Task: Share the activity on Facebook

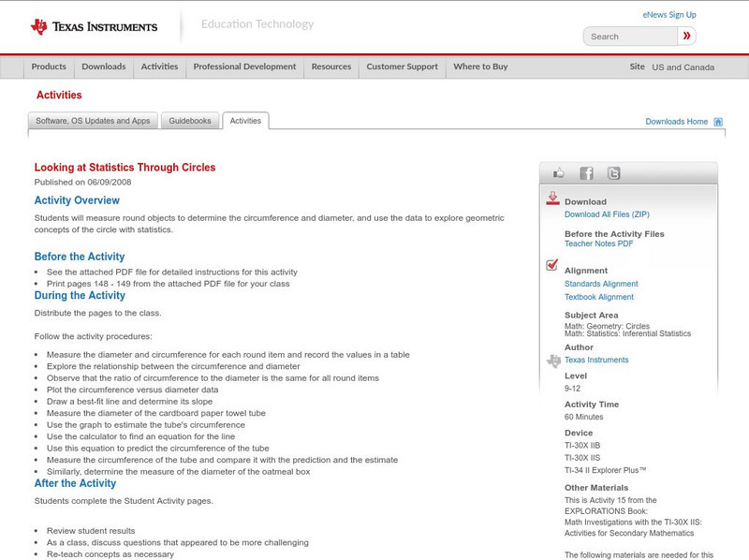Action: [x=586, y=173]
